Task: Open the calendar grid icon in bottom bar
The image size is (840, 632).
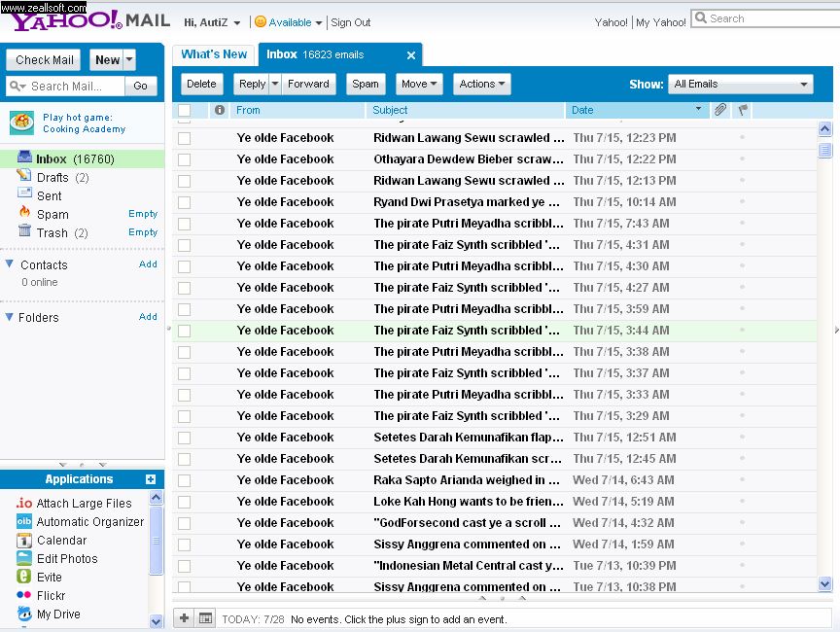Action: [205, 618]
